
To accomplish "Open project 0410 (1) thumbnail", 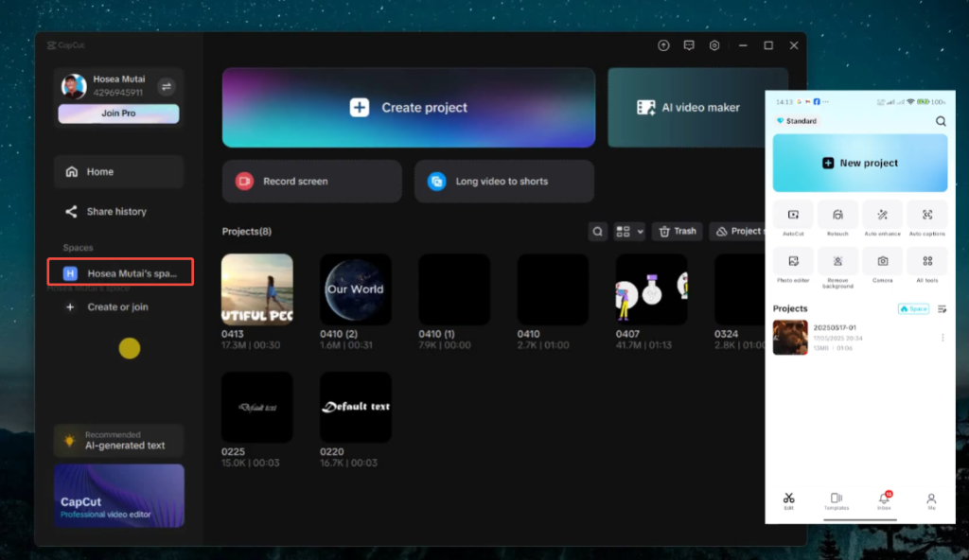I will pos(454,289).
